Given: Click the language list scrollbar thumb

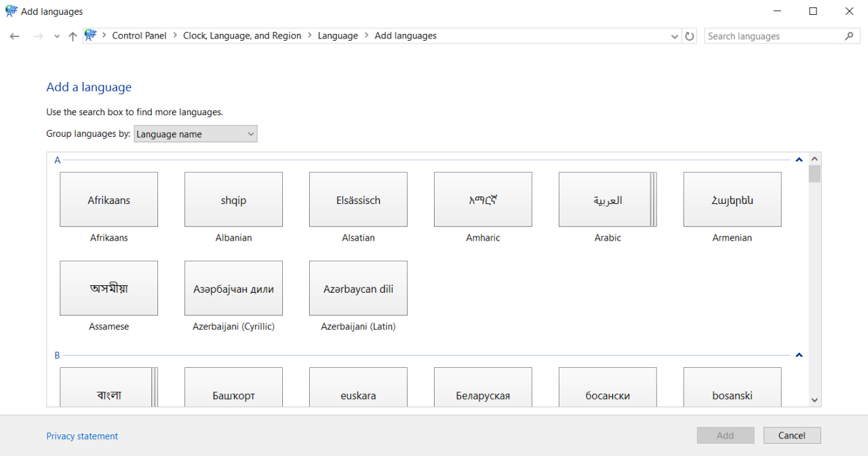Looking at the screenshot, I should 815,174.
